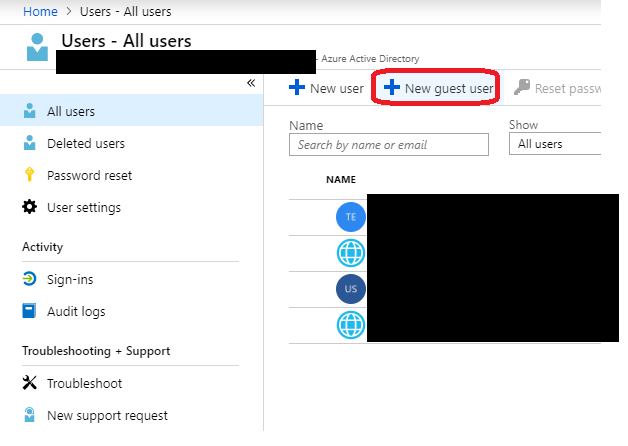The image size is (628, 446).
Task: Collapse the sidebar with double chevron
Action: [x=251, y=83]
